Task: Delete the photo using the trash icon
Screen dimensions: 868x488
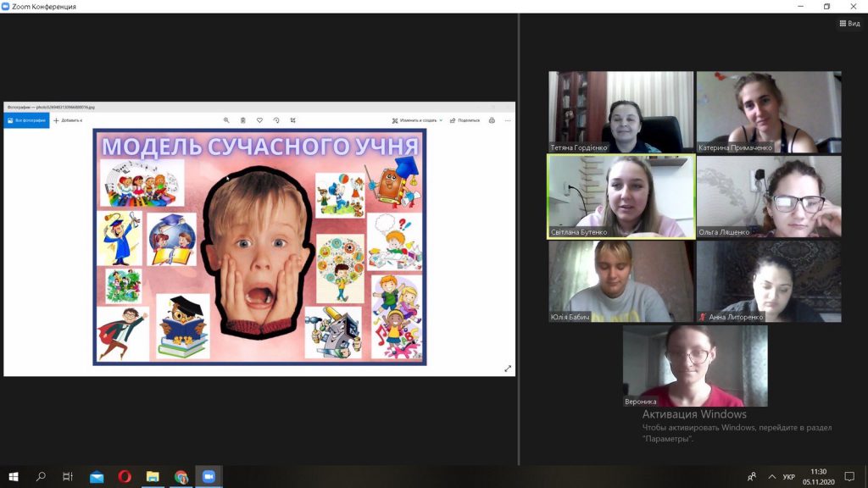Action: coord(243,120)
